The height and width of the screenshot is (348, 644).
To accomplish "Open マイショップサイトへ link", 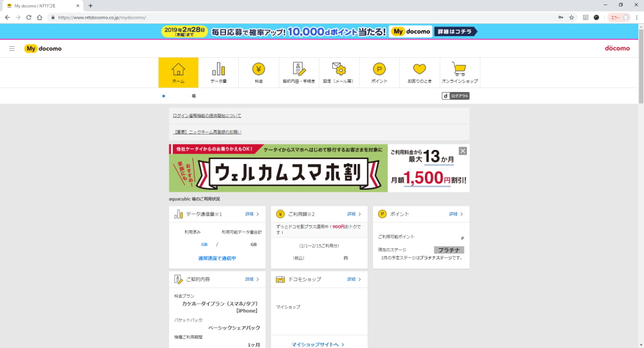I will (318, 345).
